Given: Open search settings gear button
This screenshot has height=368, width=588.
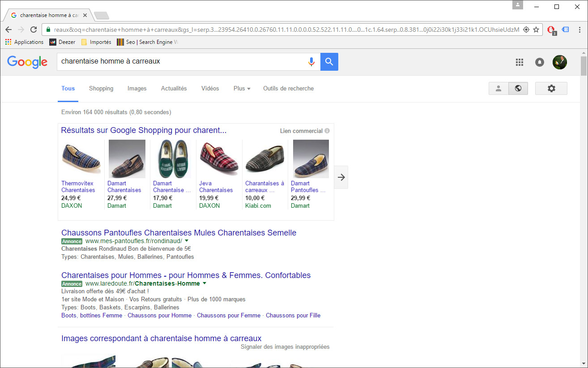Looking at the screenshot, I should click(551, 89).
